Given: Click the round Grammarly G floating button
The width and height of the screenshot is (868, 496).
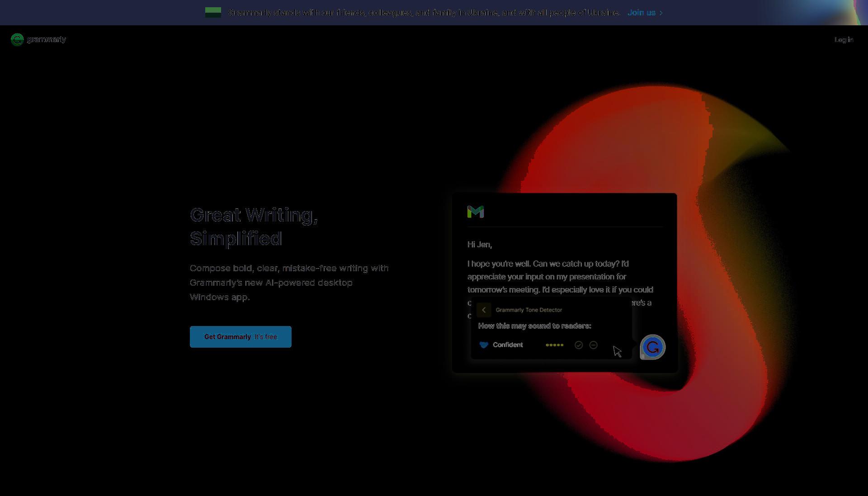Looking at the screenshot, I should point(653,347).
